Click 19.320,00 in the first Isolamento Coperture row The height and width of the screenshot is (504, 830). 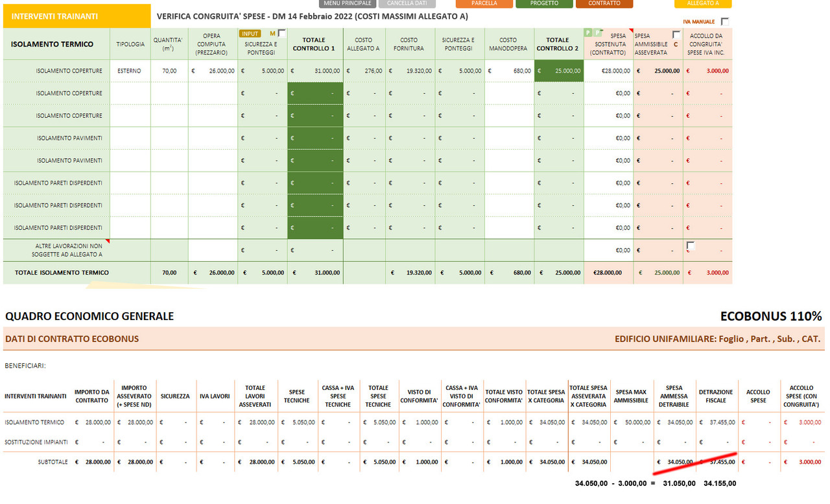pos(410,71)
